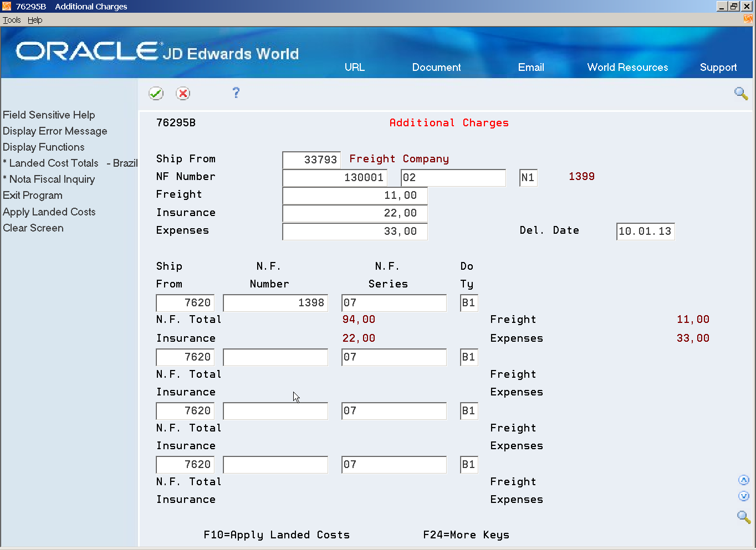Open the Email header link
756x550 pixels.
[531, 67]
